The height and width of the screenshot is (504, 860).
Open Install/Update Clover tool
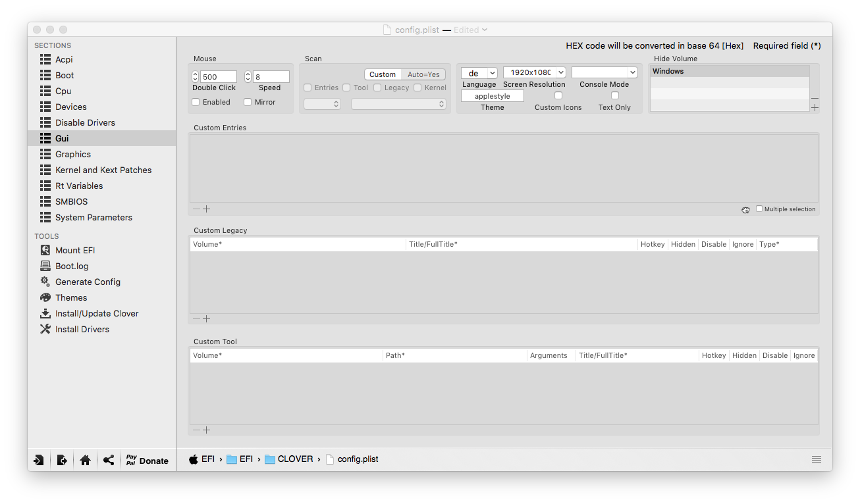click(101, 313)
